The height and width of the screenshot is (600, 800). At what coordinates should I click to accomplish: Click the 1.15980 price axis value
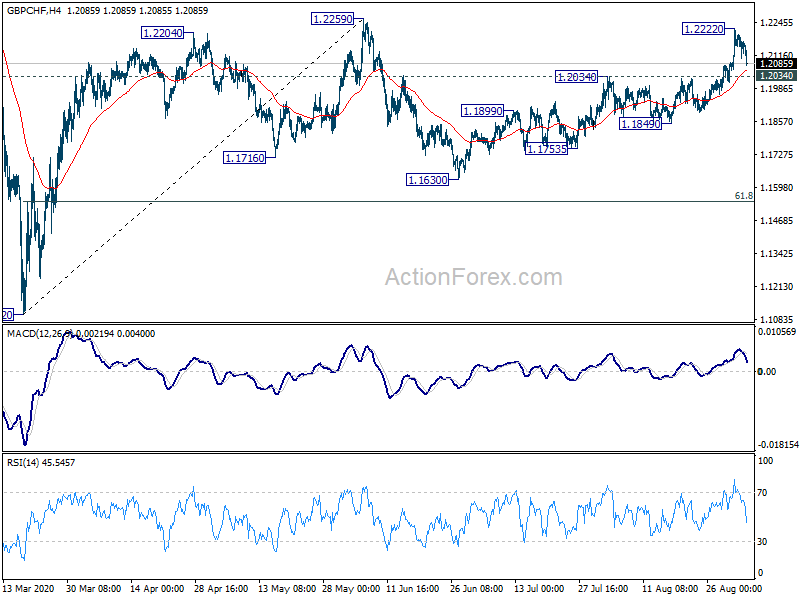click(777, 188)
